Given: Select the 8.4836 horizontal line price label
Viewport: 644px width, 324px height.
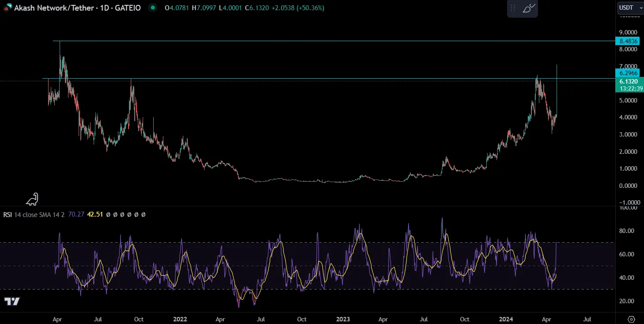Looking at the screenshot, I should click(629, 41).
